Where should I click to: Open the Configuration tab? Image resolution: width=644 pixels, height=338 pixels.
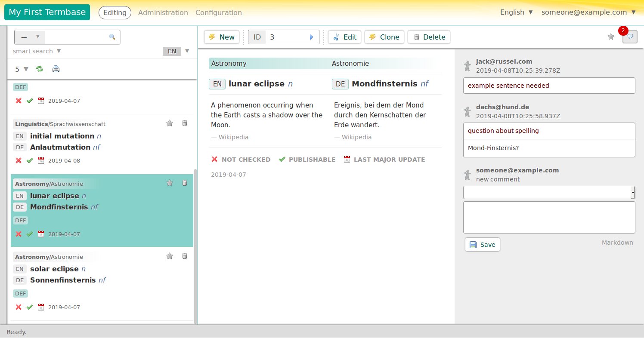coord(218,13)
